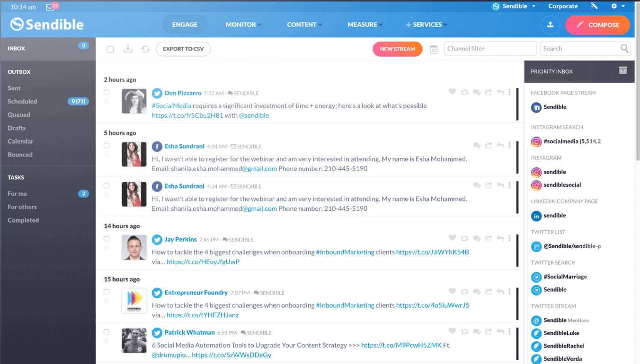
Task: Retweet Entrepreneur Foundry's post
Action: pos(464,292)
